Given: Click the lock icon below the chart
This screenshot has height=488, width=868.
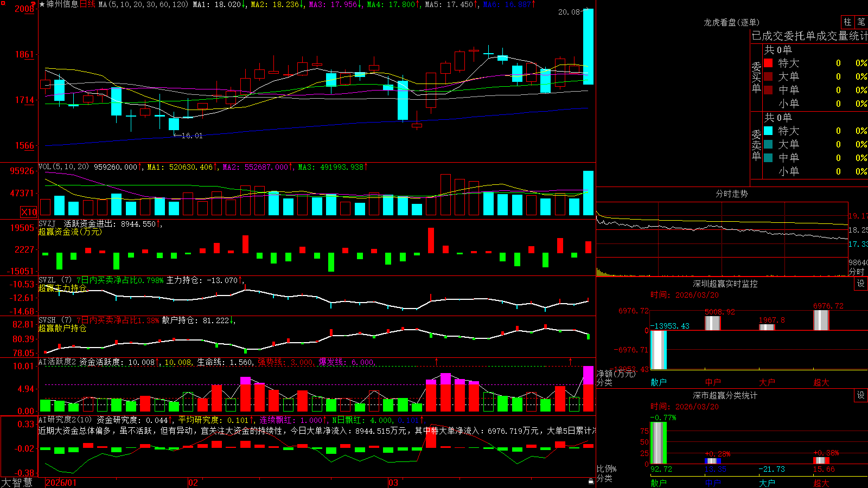Looking at the screenshot, I should (x=591, y=481).
